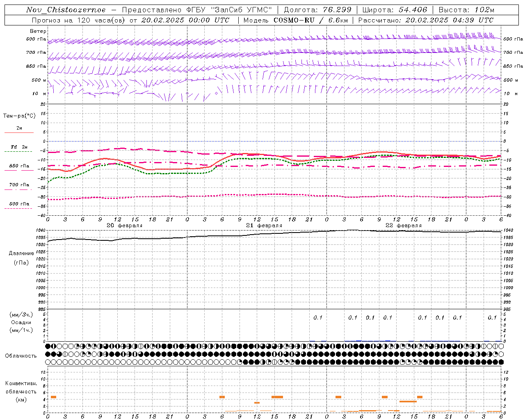This screenshot has width=525, height=420.
Task: Click the Тем-ра(°C) axis title
Action: coord(19,116)
